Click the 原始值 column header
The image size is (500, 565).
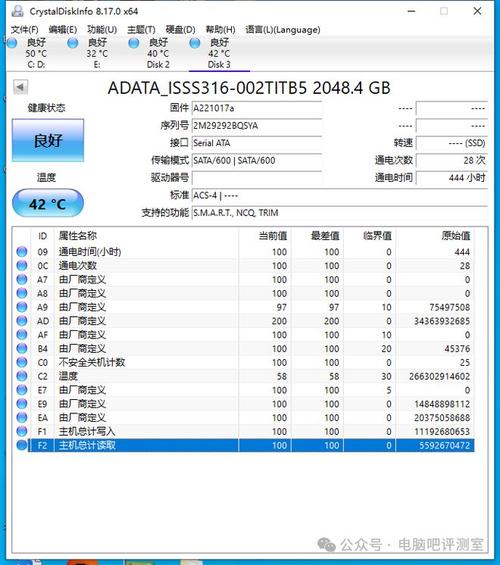tap(435, 236)
